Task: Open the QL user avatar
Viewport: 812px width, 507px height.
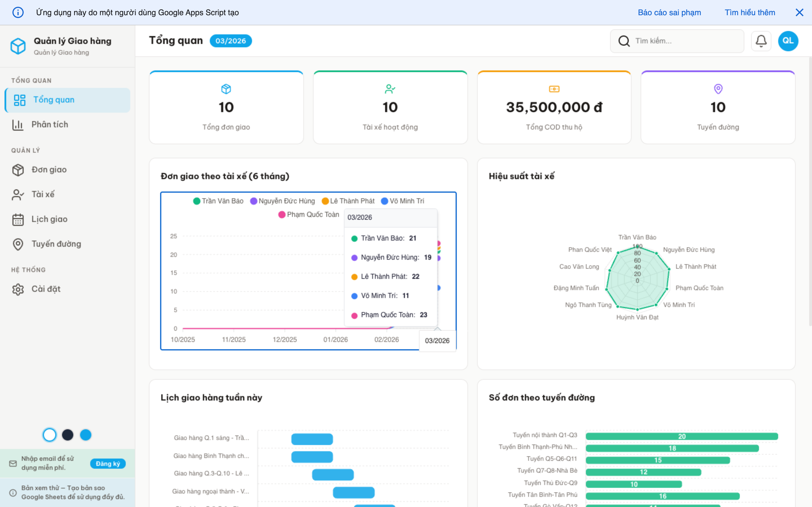Action: tap(787, 41)
